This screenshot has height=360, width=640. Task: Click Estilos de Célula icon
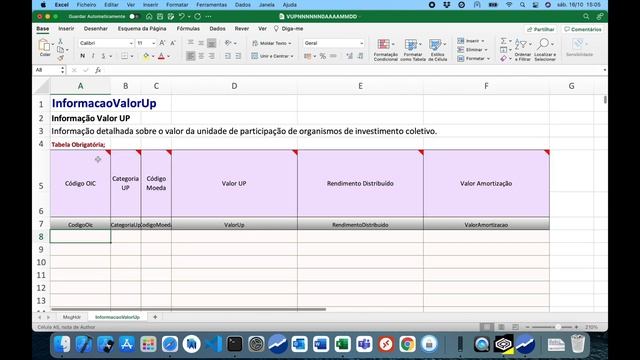pyautogui.click(x=435, y=44)
